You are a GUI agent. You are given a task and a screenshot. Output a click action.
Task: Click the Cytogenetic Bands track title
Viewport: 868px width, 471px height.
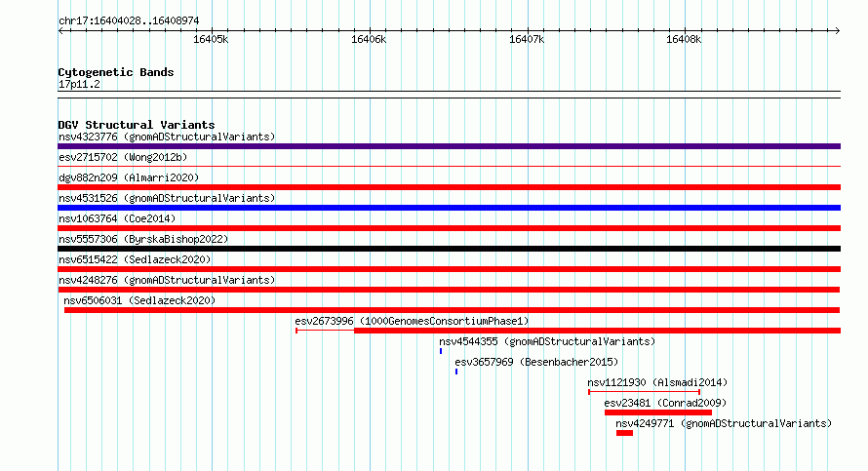(116, 72)
